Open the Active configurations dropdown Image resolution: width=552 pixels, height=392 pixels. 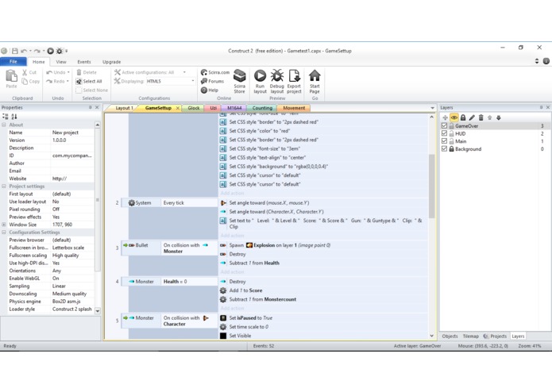pyautogui.click(x=184, y=72)
